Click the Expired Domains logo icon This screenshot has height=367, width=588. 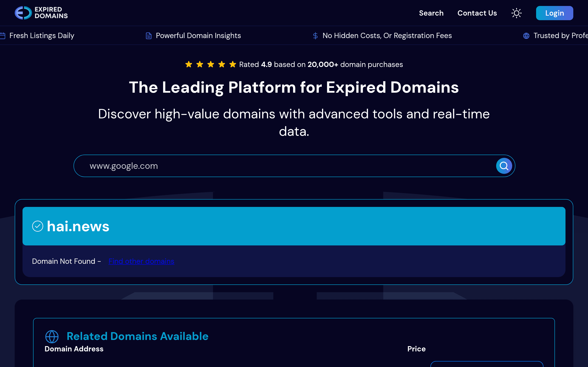tap(23, 13)
